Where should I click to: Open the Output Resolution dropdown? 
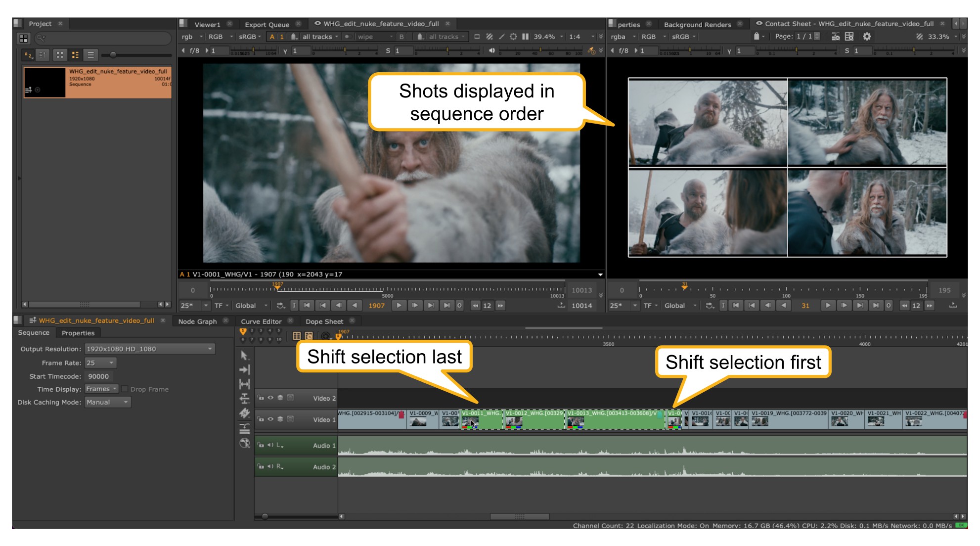(x=150, y=349)
